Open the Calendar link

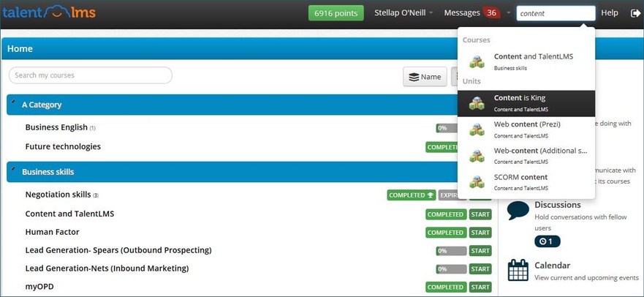[553, 266]
